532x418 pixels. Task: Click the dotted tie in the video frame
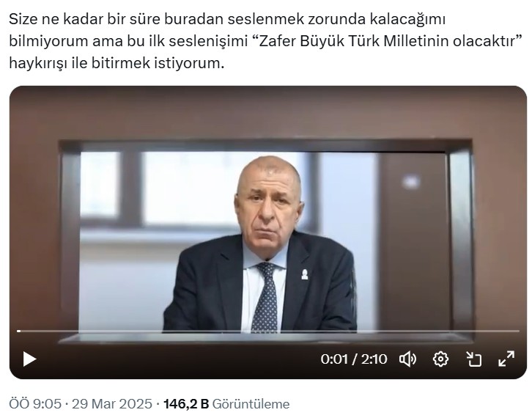[x=266, y=297]
